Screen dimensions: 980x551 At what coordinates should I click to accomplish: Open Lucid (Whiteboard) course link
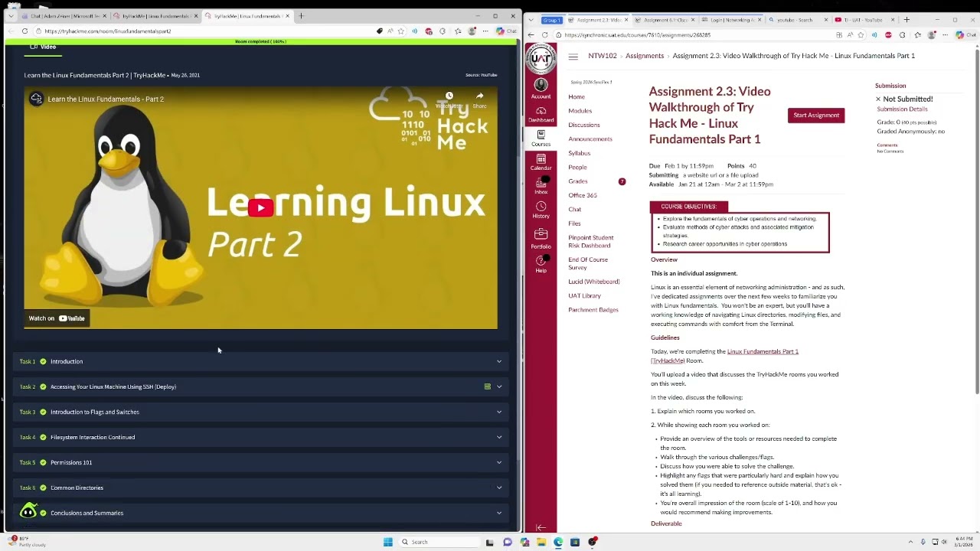tap(594, 282)
